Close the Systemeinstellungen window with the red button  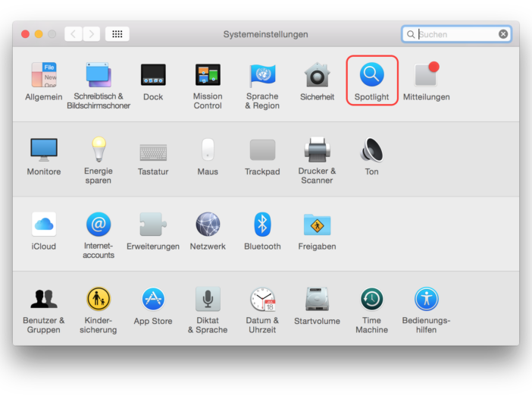click(26, 34)
